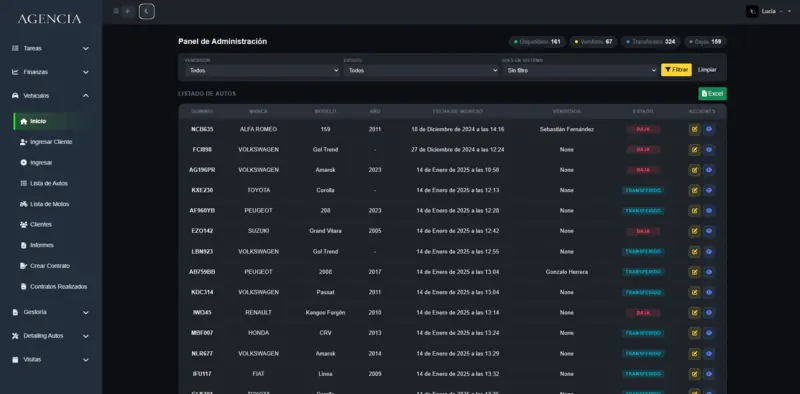Click the yellow Filtrar button
Screen dimensions: 800x394
pos(677,70)
